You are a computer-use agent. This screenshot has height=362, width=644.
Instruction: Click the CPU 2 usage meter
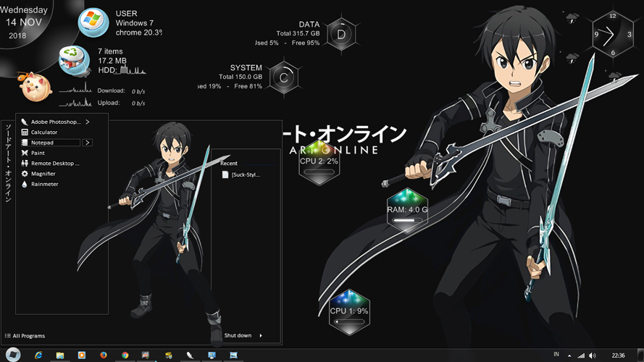click(x=319, y=162)
